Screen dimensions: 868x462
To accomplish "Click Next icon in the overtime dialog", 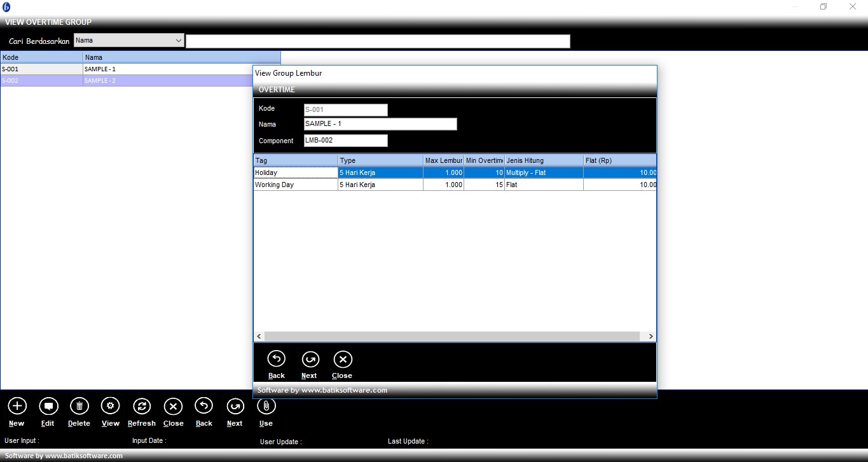I will pyautogui.click(x=310, y=360).
